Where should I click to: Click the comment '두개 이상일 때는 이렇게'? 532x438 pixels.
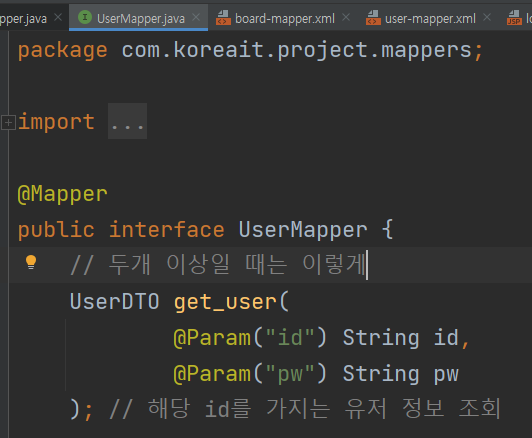point(218,265)
